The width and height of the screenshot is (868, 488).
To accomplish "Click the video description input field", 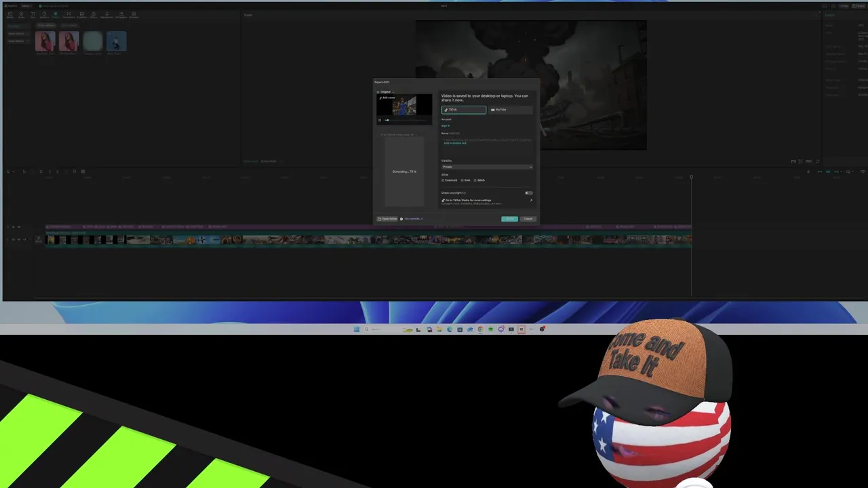I will (487, 146).
